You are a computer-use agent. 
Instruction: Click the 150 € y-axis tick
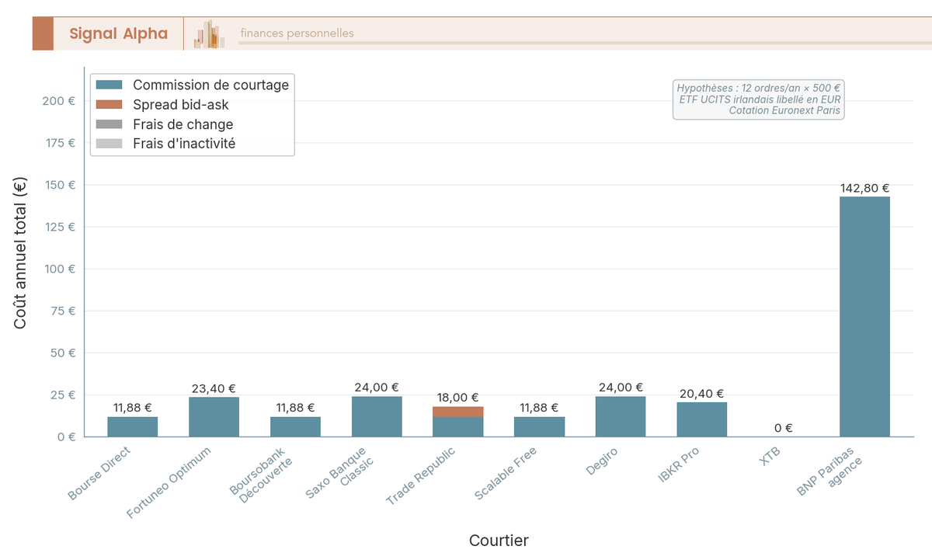coord(61,185)
